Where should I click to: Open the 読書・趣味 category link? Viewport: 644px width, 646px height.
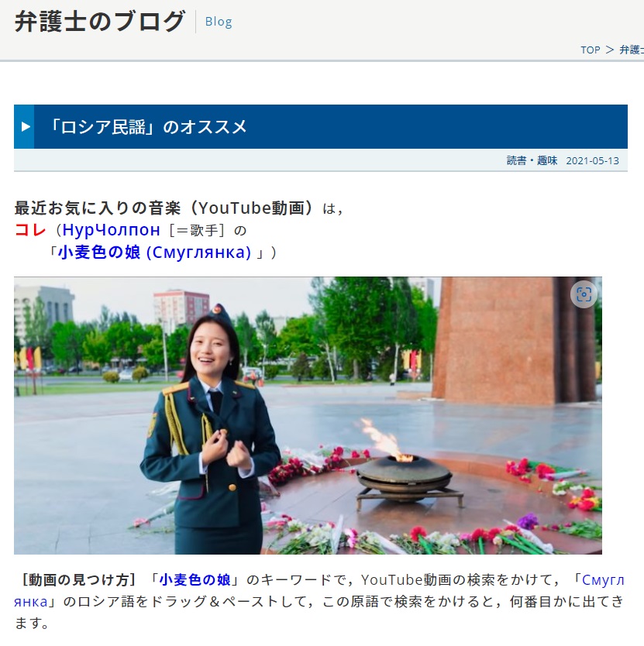532,160
